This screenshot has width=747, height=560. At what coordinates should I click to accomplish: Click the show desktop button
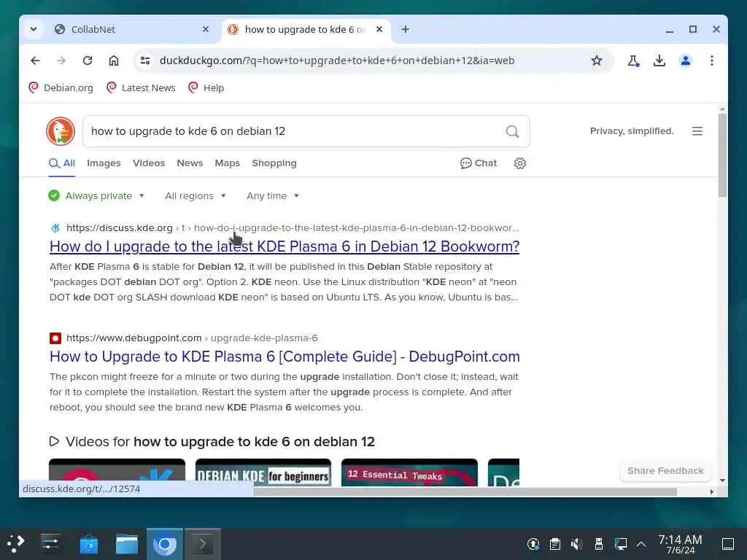728,544
